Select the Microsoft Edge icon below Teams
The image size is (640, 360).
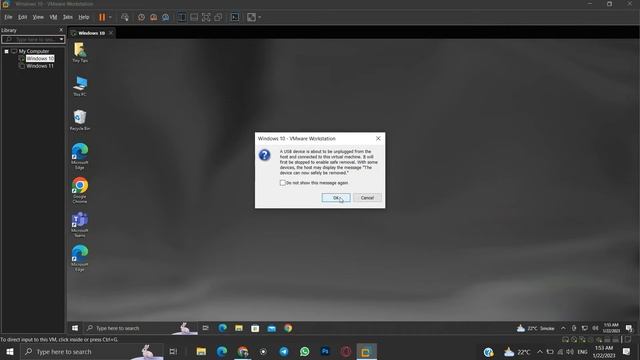point(80,258)
